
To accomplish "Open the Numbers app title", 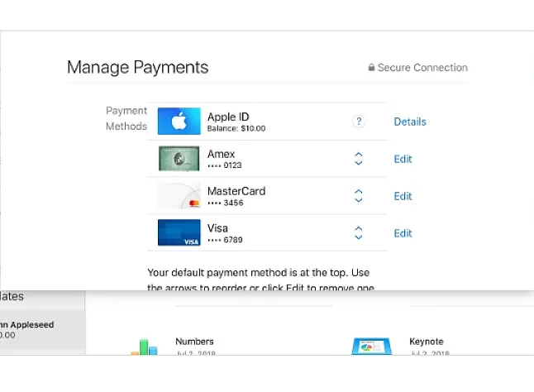I will click(194, 342).
